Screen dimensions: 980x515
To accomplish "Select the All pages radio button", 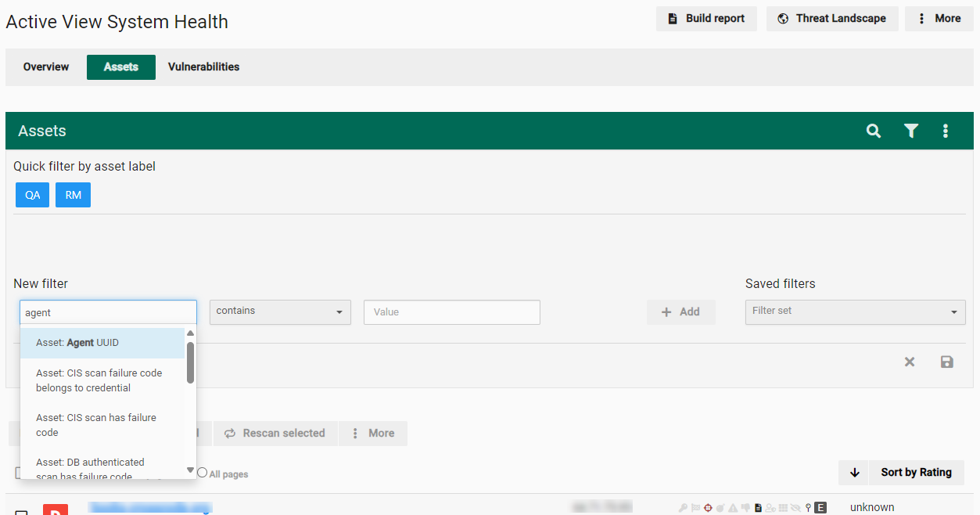I will coord(203,473).
